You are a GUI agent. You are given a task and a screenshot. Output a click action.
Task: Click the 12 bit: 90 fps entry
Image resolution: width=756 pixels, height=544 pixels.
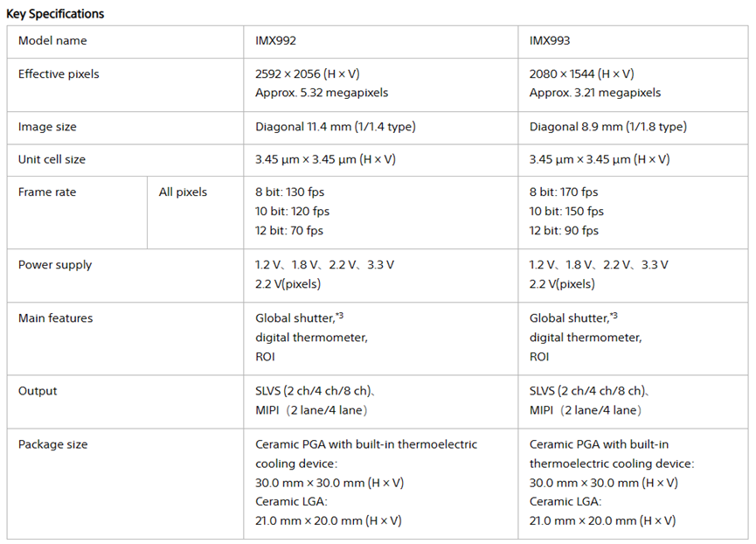click(564, 231)
